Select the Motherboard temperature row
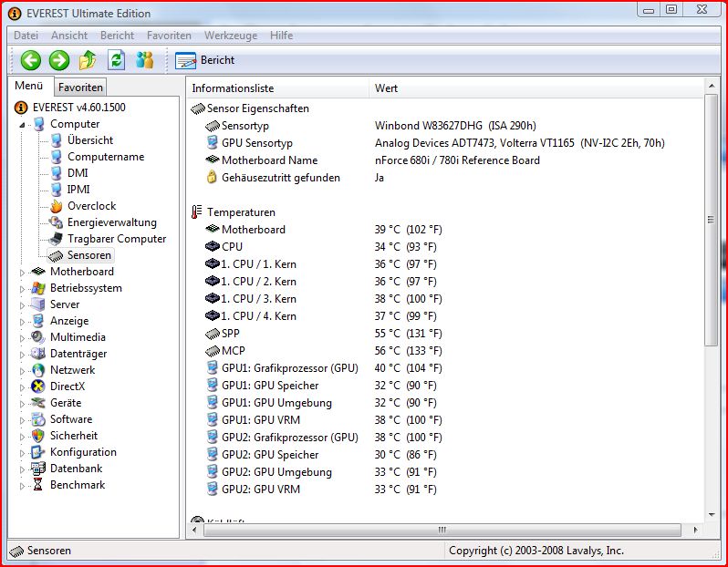 coord(253,230)
